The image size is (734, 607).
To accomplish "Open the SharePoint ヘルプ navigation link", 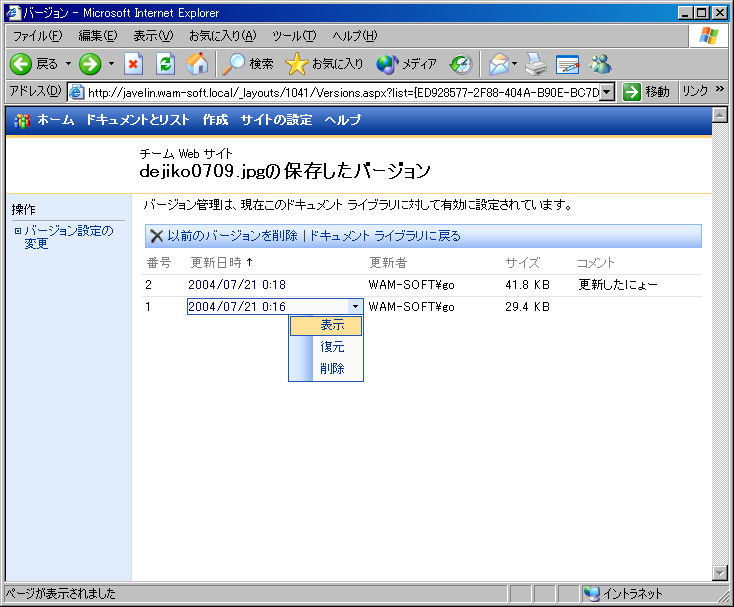I will pos(343,120).
